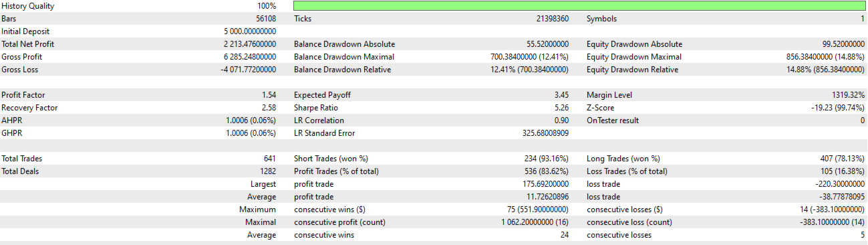Select the Sharpe Ratio label
Image resolution: width=868 pixels, height=245 pixels.
coord(316,108)
